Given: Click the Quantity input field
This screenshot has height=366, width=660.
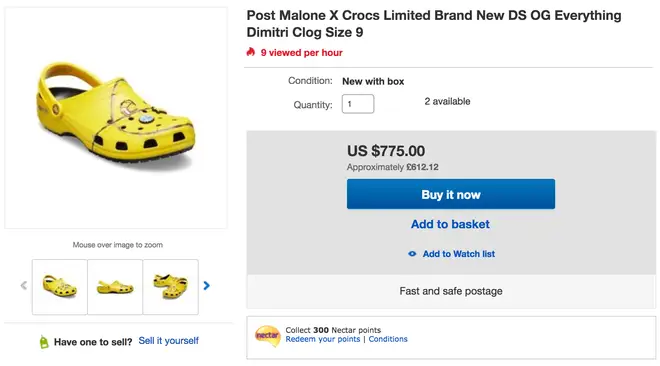Looking at the screenshot, I should (x=358, y=104).
